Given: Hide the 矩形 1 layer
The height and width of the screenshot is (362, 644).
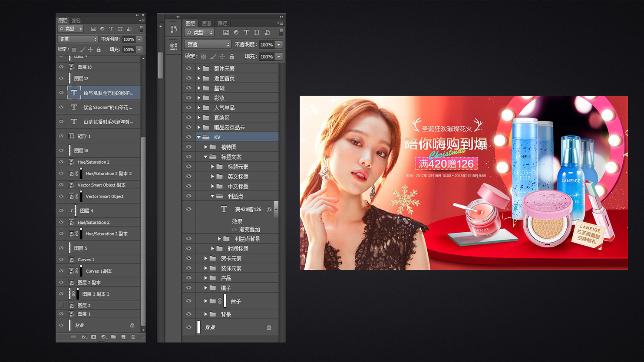Looking at the screenshot, I should (61, 136).
